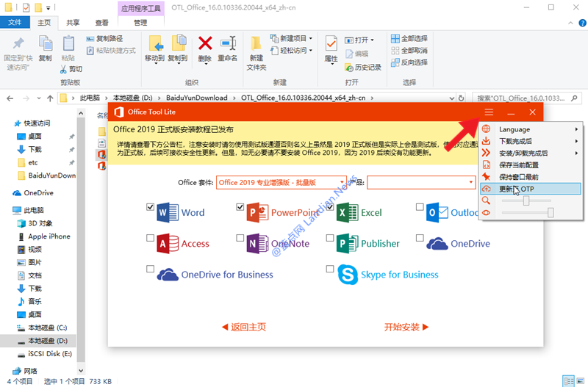
Task: Click 全部取消 in Explorer ribbon
Action: [409, 50]
